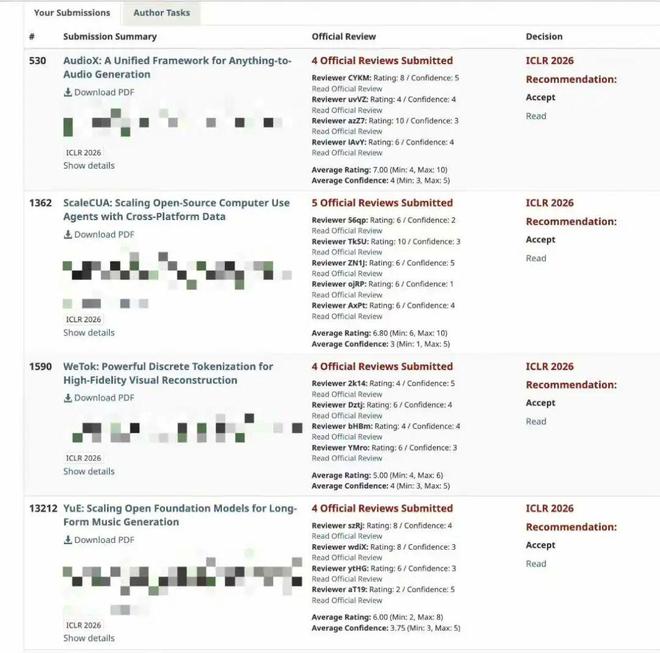The width and height of the screenshot is (660, 653).
Task: Read official review from Reviewer TkSU
Action: pyautogui.click(x=347, y=252)
